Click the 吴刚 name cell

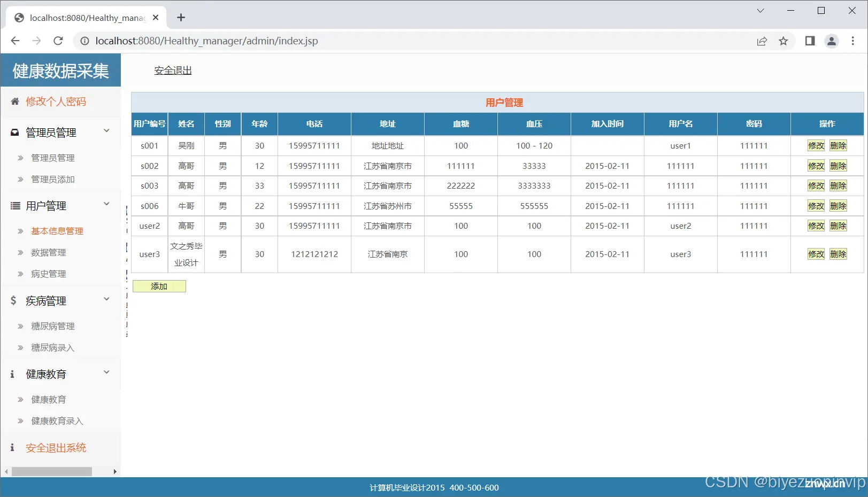186,146
